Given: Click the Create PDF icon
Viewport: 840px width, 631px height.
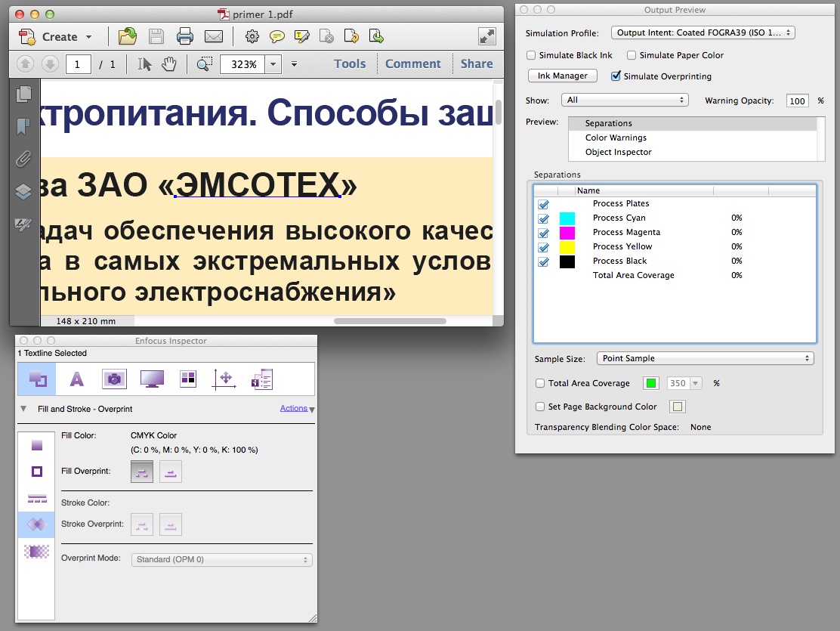Looking at the screenshot, I should [x=26, y=36].
